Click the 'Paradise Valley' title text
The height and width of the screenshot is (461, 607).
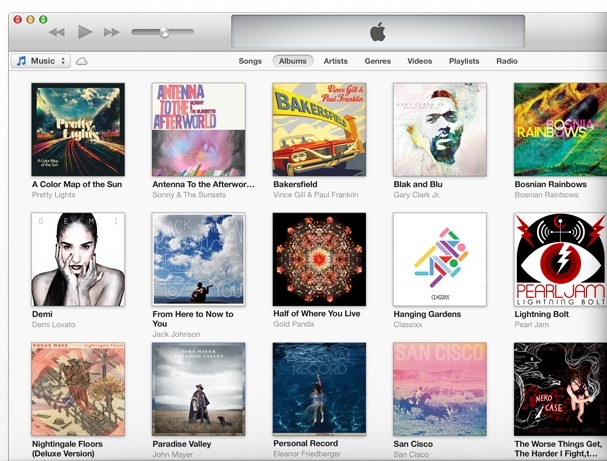182,444
